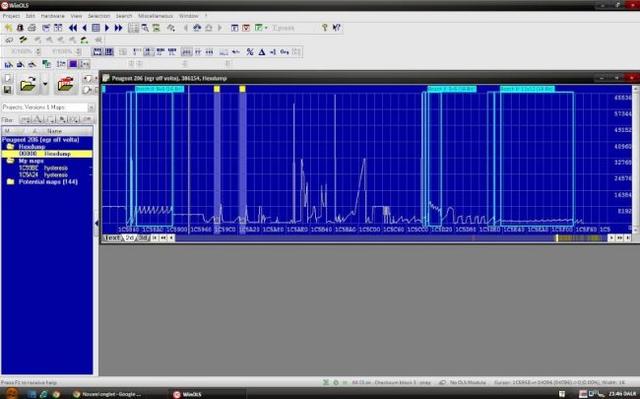The image size is (640, 399).
Task: Click the double-left rewind arrows icon
Action: coord(73,28)
